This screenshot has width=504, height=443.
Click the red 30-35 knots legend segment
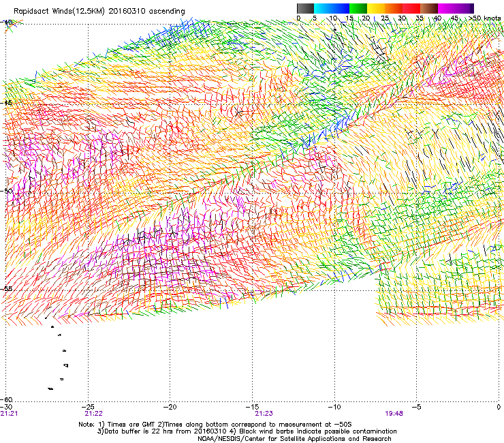pyautogui.click(x=411, y=8)
